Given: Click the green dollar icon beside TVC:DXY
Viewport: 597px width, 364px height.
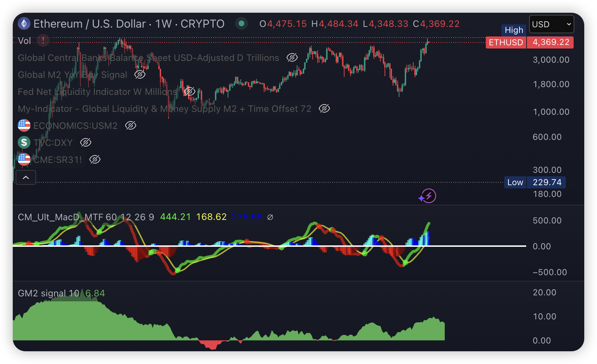Looking at the screenshot, I should 24,143.
